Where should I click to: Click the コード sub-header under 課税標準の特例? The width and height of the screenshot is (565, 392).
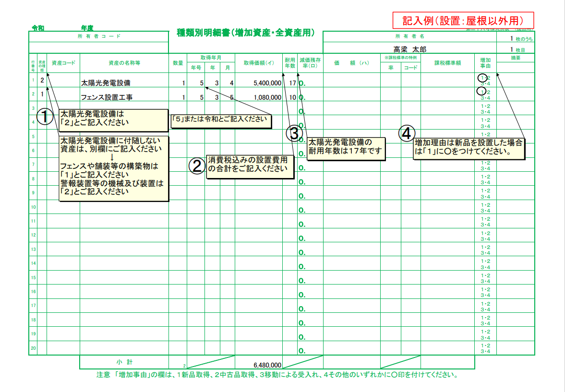pos(411,68)
